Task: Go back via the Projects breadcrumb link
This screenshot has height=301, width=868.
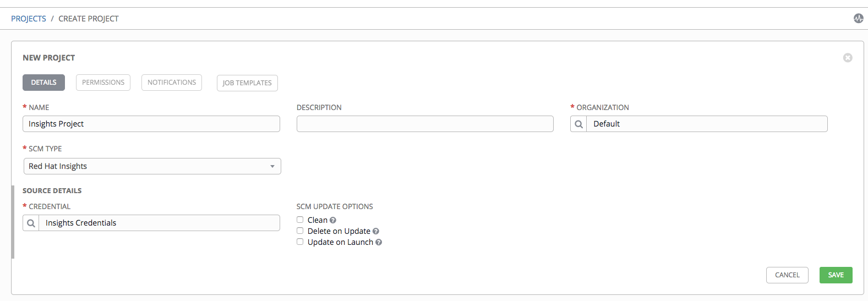Action: point(29,19)
